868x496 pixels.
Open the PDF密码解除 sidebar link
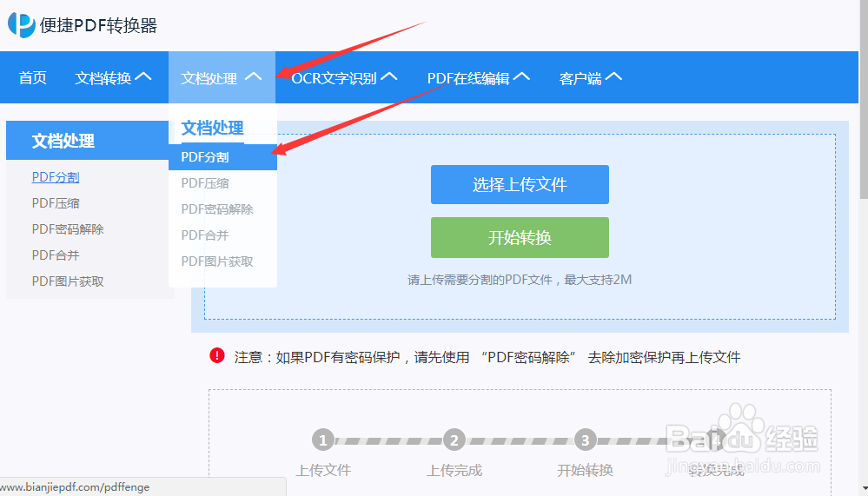(68, 229)
